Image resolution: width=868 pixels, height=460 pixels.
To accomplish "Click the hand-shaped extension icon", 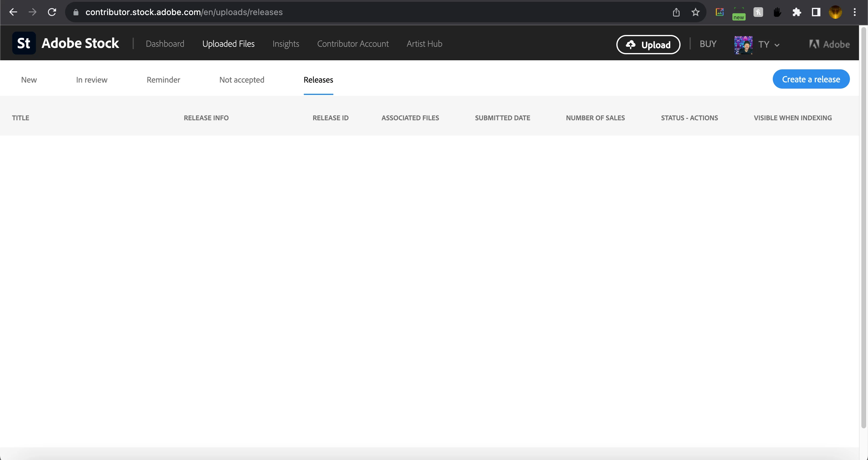I will pyautogui.click(x=777, y=12).
